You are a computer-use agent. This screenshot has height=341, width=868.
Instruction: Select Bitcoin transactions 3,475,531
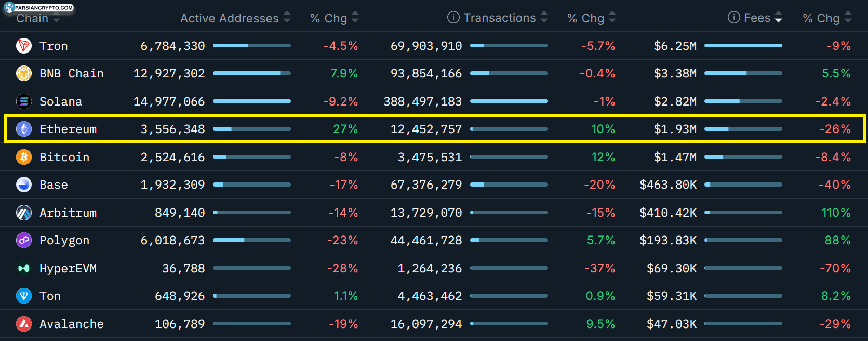coord(430,157)
